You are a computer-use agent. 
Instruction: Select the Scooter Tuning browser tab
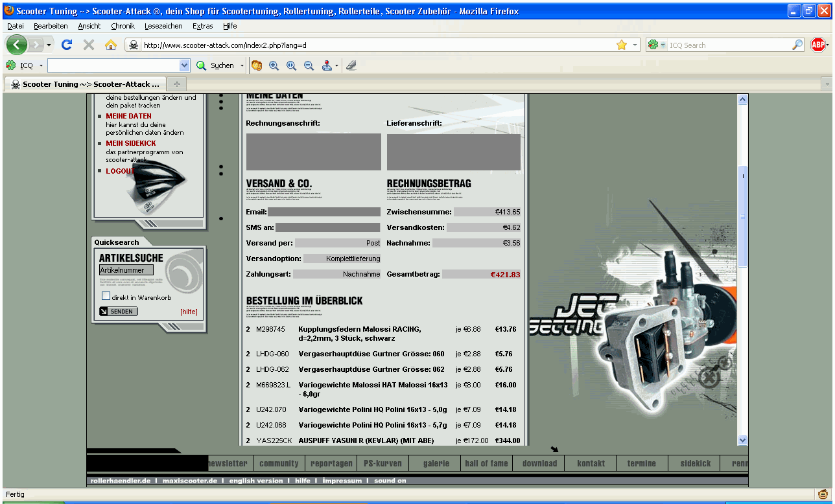85,84
